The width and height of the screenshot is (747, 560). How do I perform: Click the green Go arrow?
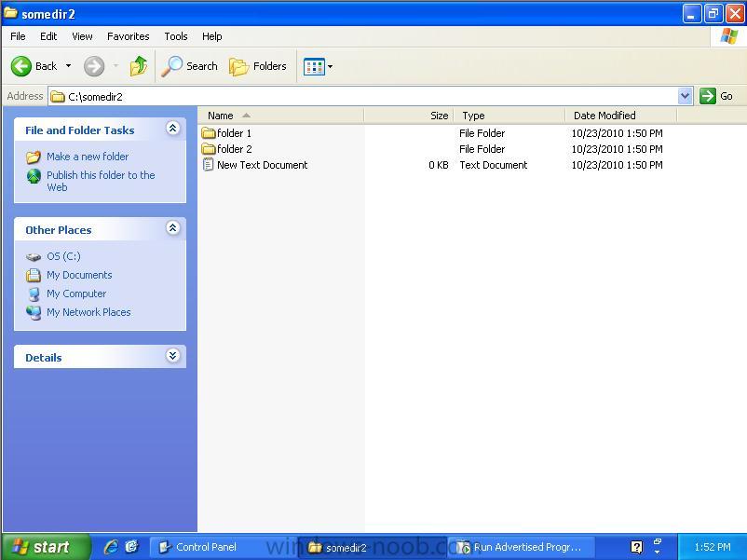click(x=708, y=96)
